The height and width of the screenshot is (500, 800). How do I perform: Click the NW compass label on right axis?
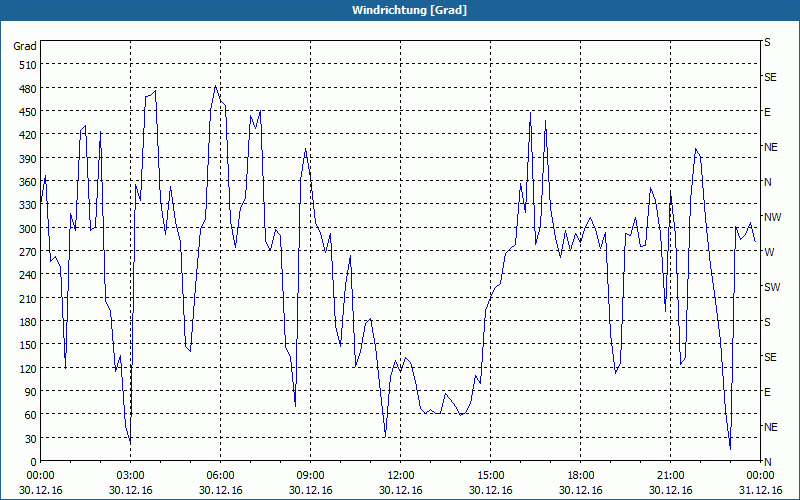[772, 217]
